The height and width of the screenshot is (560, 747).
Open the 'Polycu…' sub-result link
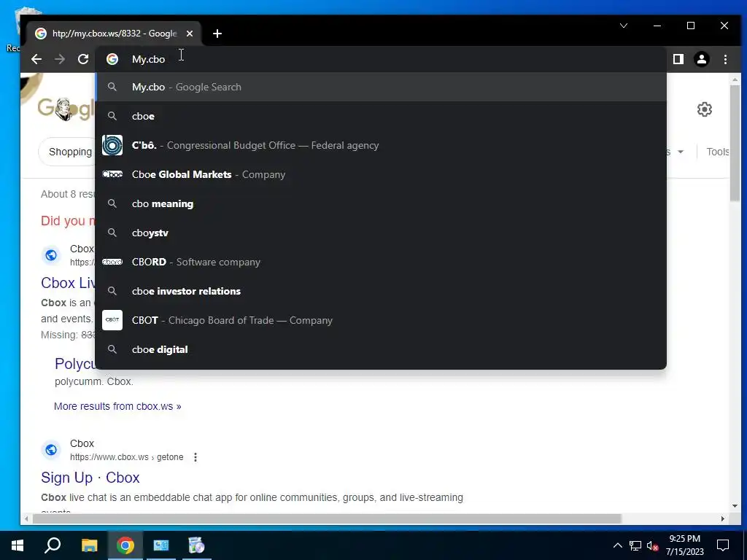click(75, 364)
